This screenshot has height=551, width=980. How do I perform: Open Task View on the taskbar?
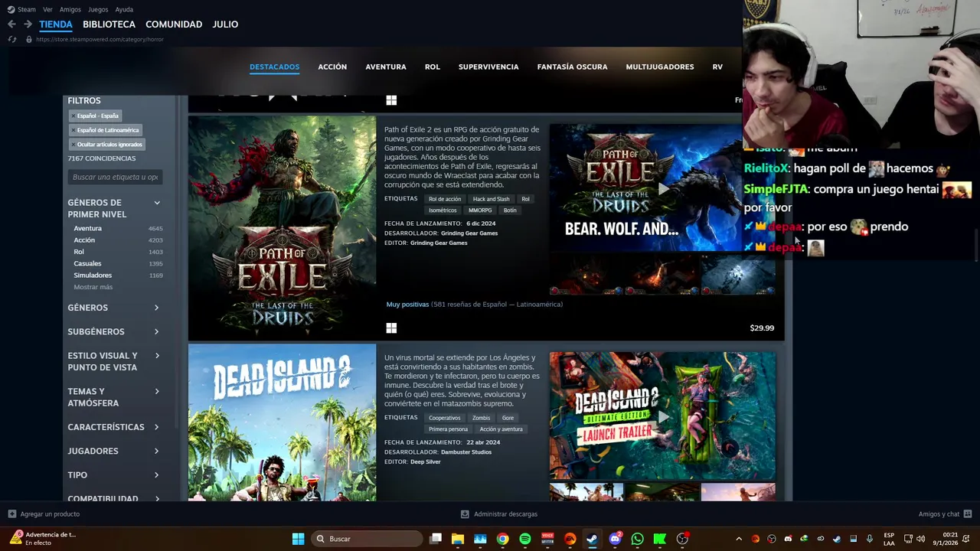436,539
